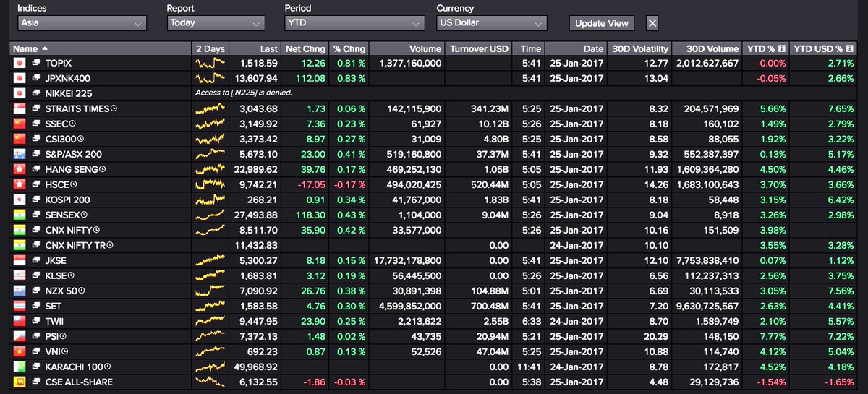Sort by Turnover USD column header
The width and height of the screenshot is (868, 394).
pos(478,48)
